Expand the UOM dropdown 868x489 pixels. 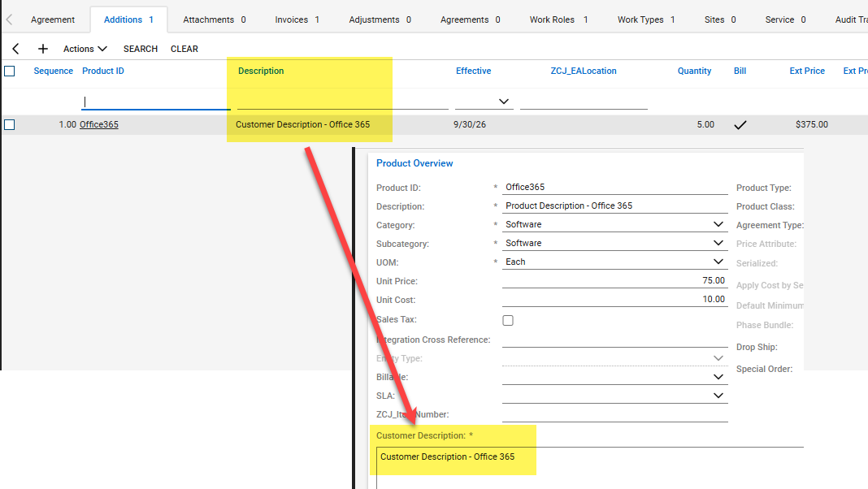tap(718, 262)
